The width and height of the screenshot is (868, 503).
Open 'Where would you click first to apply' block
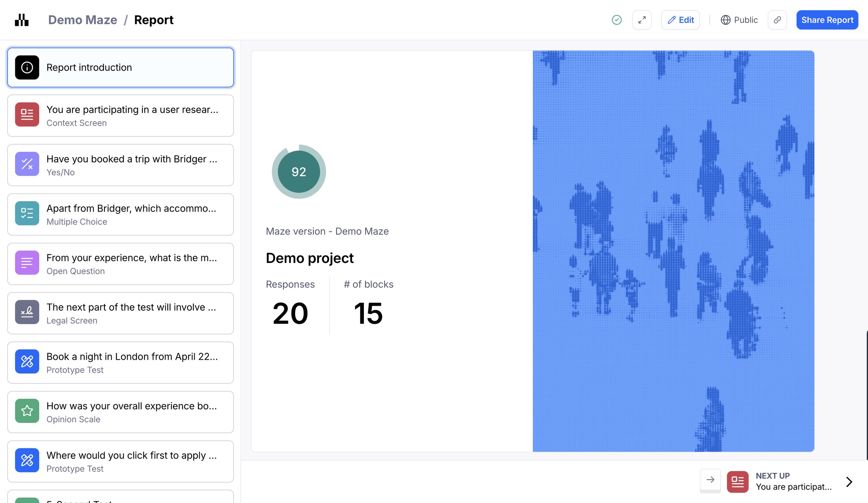pos(120,461)
